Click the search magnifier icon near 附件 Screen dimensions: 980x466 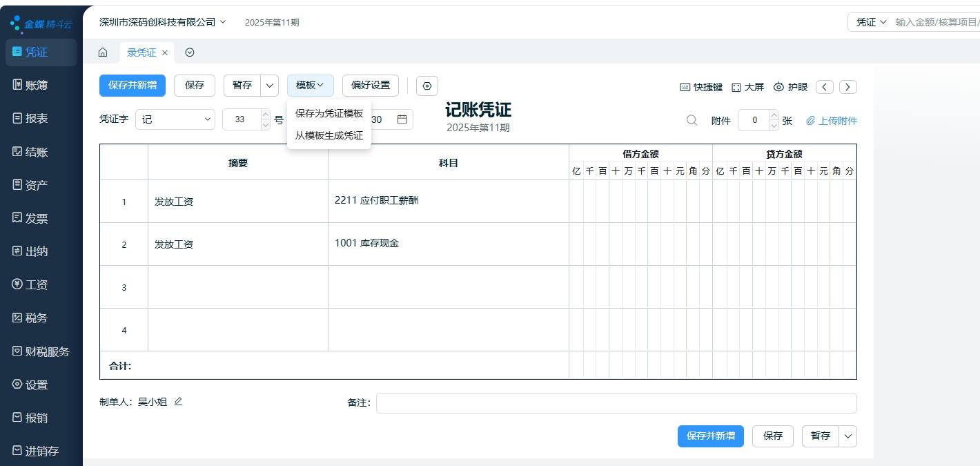click(x=692, y=120)
